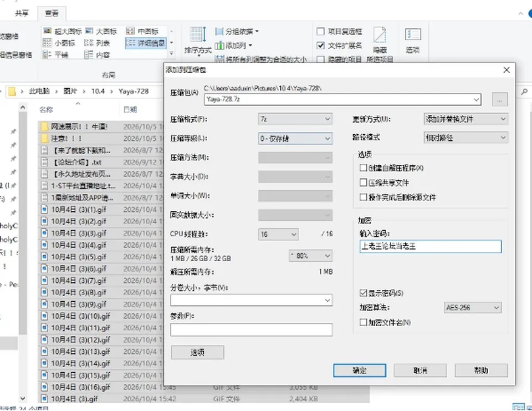Click into the 参数 input field
The width and height of the screenshot is (532, 411).
(252, 329)
